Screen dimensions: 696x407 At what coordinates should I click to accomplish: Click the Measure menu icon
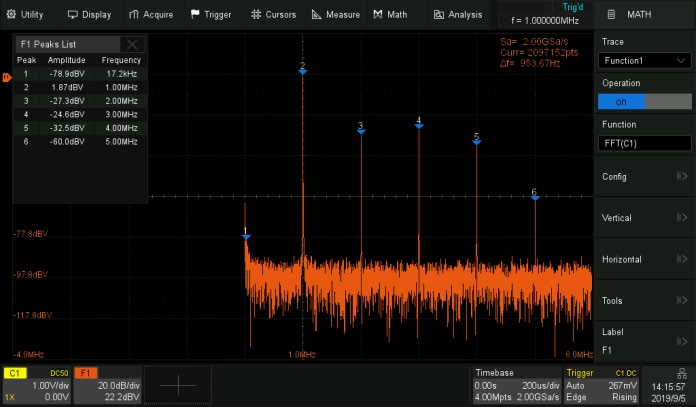(316, 15)
